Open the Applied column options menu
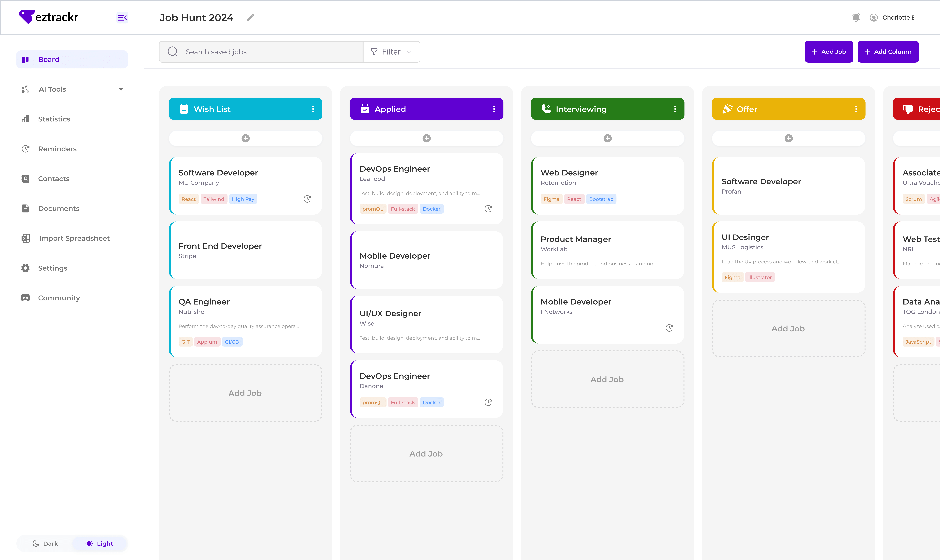940x560 pixels. click(x=494, y=109)
